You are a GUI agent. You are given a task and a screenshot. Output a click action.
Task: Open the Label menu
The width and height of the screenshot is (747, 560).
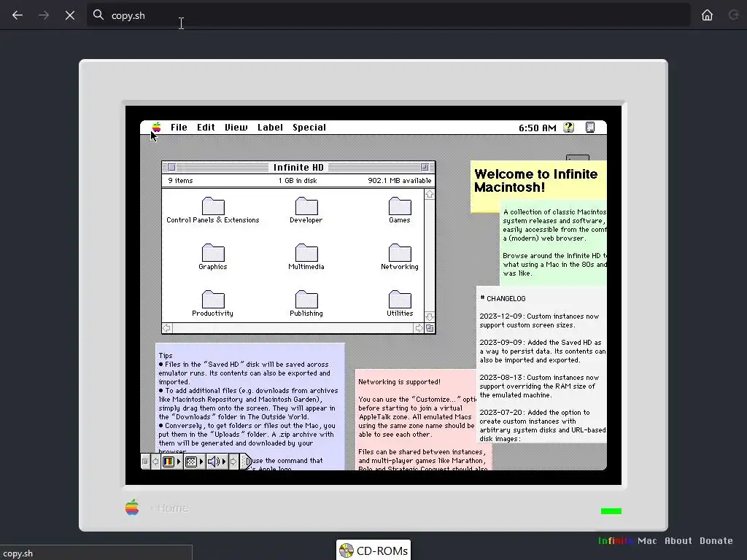(270, 127)
